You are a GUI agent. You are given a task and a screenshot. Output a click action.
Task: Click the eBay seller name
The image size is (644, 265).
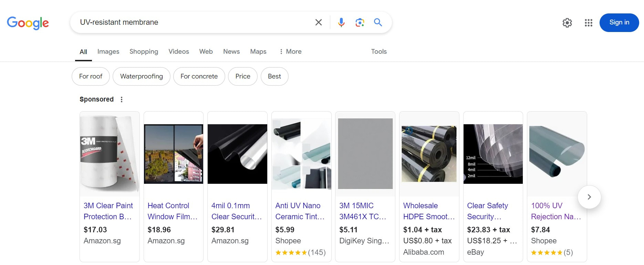(x=476, y=252)
